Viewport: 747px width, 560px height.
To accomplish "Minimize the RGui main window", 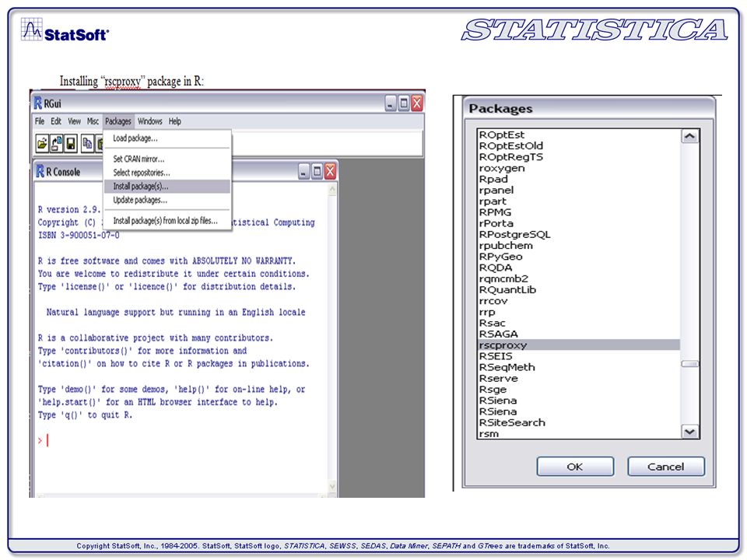I will (x=391, y=103).
